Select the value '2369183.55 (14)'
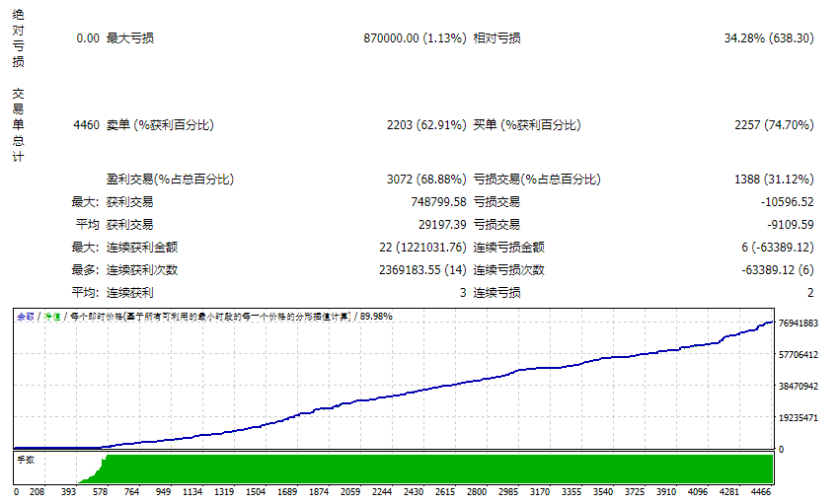The height and width of the screenshot is (504, 838). tap(422, 270)
